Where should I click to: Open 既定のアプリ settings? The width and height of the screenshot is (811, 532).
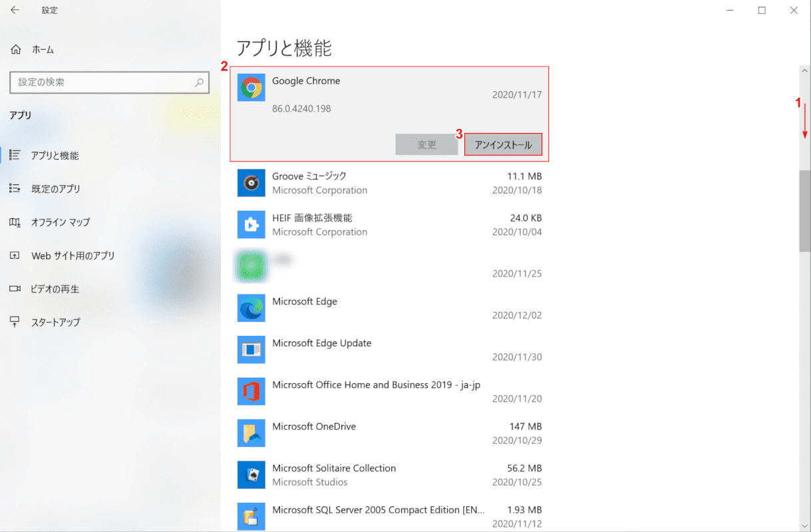pyautogui.click(x=56, y=189)
